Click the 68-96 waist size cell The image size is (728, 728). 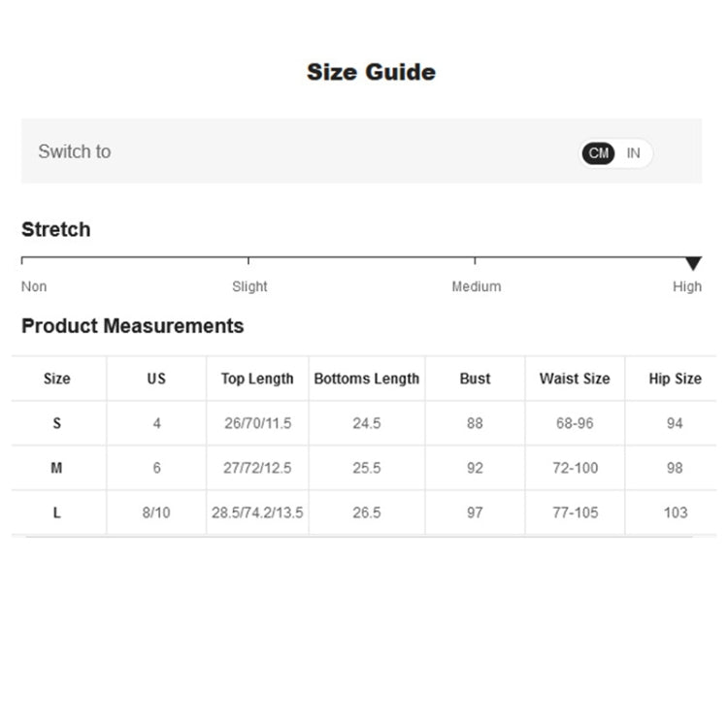(x=575, y=423)
